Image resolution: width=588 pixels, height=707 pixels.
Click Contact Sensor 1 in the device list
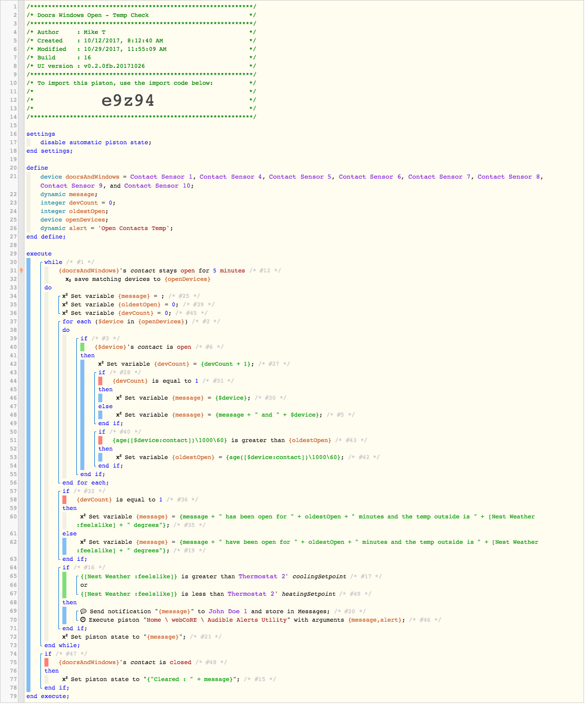[x=161, y=177]
